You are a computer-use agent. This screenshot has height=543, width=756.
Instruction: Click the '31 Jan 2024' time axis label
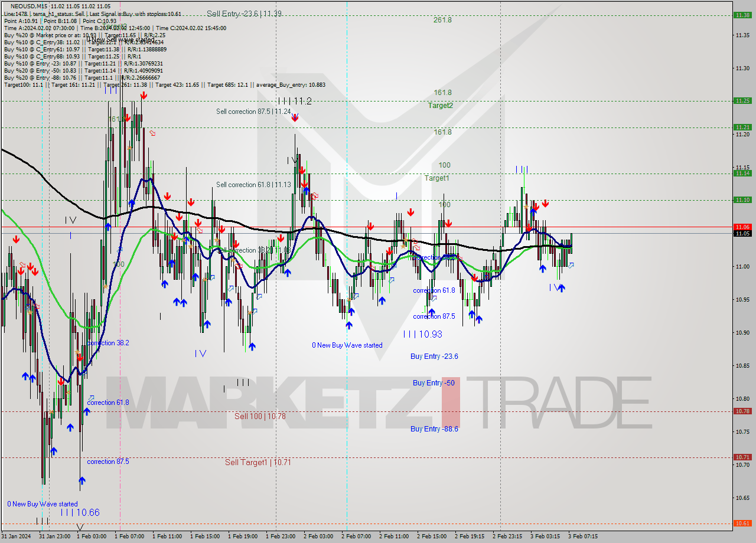[17, 537]
